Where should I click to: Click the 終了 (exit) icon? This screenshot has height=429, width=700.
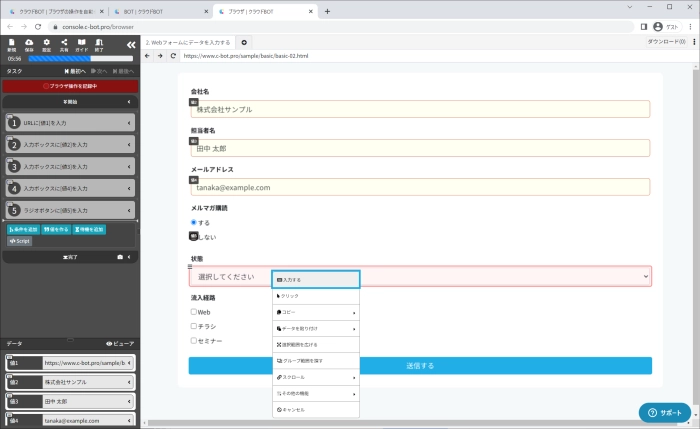coord(98,44)
